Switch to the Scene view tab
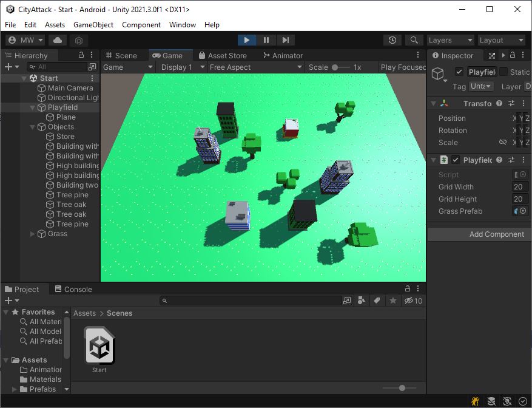The width and height of the screenshot is (532, 408). tap(126, 55)
